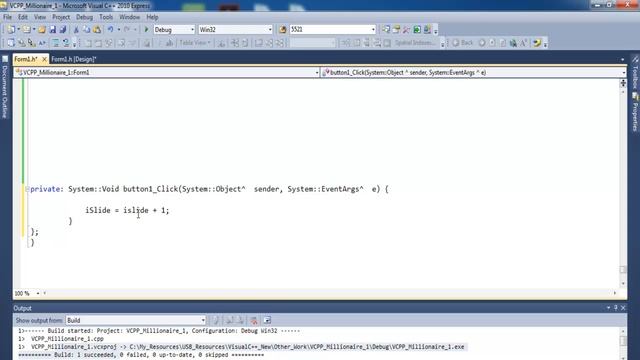
Task: Close the Form1.h* tab
Action: (x=44, y=60)
